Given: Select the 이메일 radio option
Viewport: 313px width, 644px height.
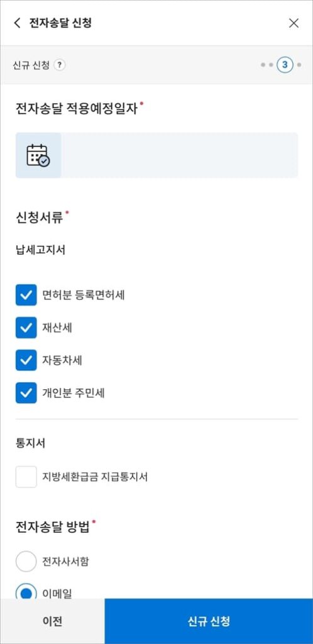Looking at the screenshot, I should (x=26, y=591).
